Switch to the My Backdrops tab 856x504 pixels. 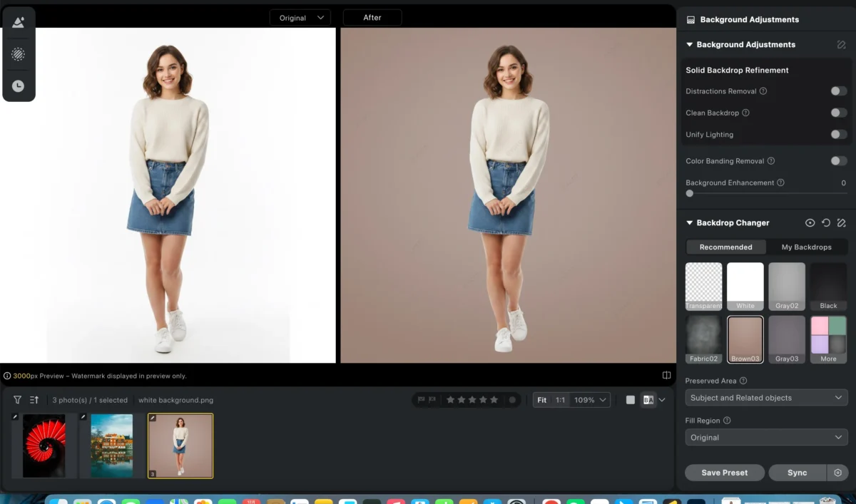807,247
